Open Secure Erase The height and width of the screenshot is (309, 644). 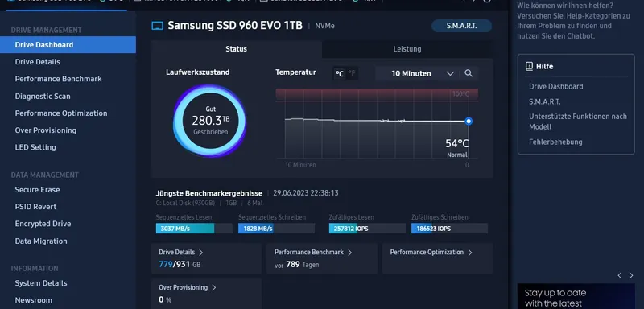pos(37,190)
